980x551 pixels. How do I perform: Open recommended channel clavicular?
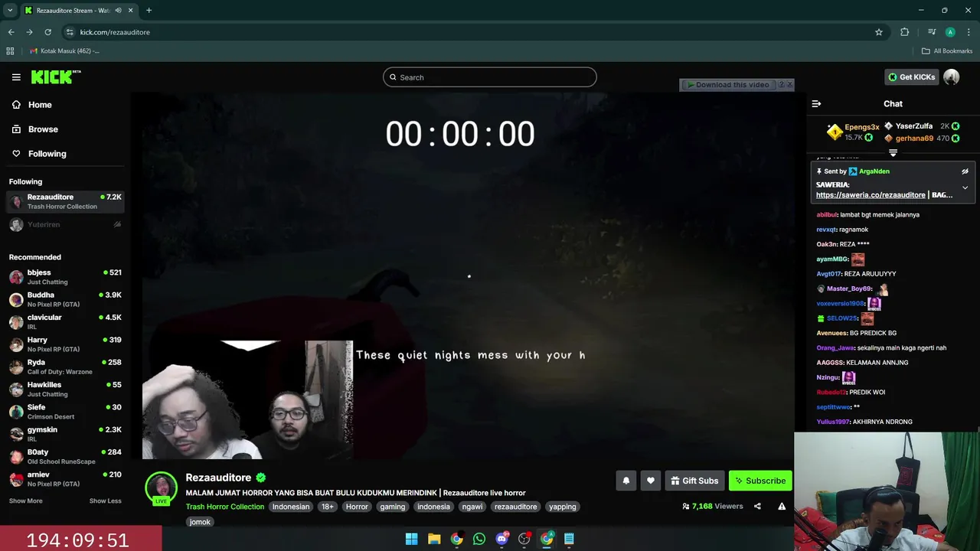(65, 321)
